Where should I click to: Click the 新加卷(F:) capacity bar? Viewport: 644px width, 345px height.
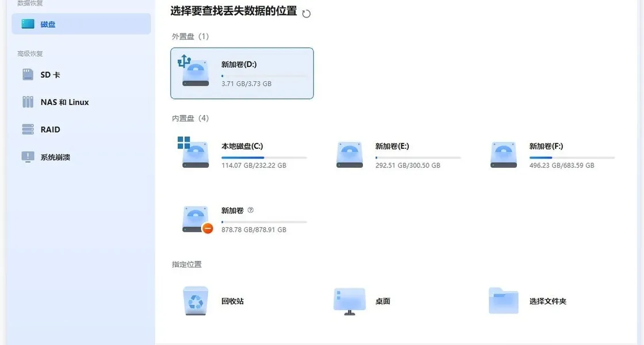572,158
